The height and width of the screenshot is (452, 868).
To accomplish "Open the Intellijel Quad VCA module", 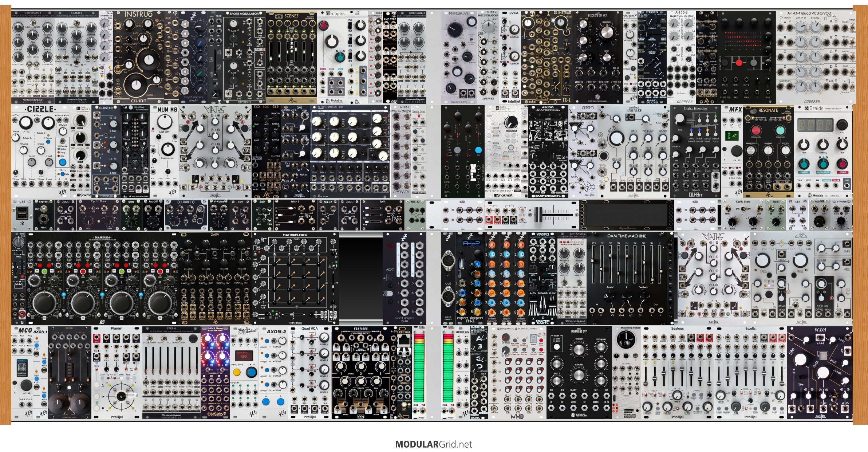I will pos(310,373).
